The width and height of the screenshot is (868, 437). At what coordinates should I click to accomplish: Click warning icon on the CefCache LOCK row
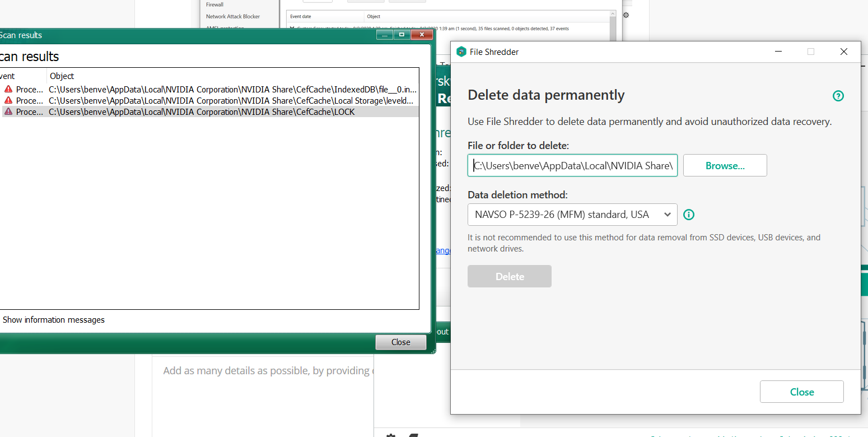pos(8,111)
